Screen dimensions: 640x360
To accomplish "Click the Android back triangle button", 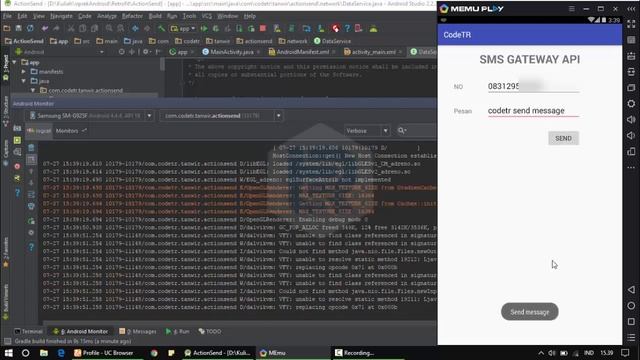I will [631, 290].
